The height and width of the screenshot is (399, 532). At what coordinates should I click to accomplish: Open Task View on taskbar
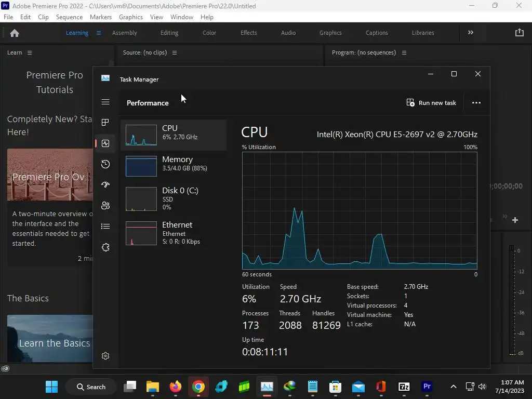click(129, 387)
